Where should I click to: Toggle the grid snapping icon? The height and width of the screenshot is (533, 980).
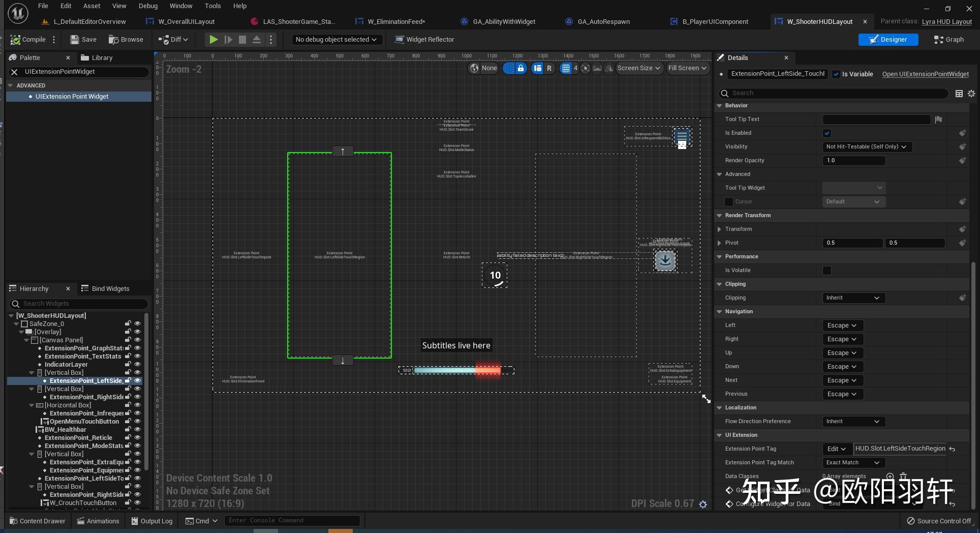(566, 68)
